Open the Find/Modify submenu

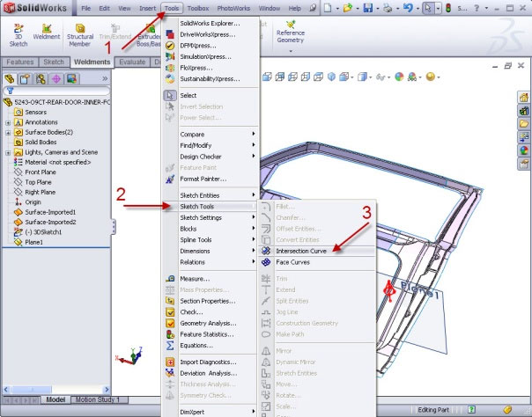pos(218,145)
